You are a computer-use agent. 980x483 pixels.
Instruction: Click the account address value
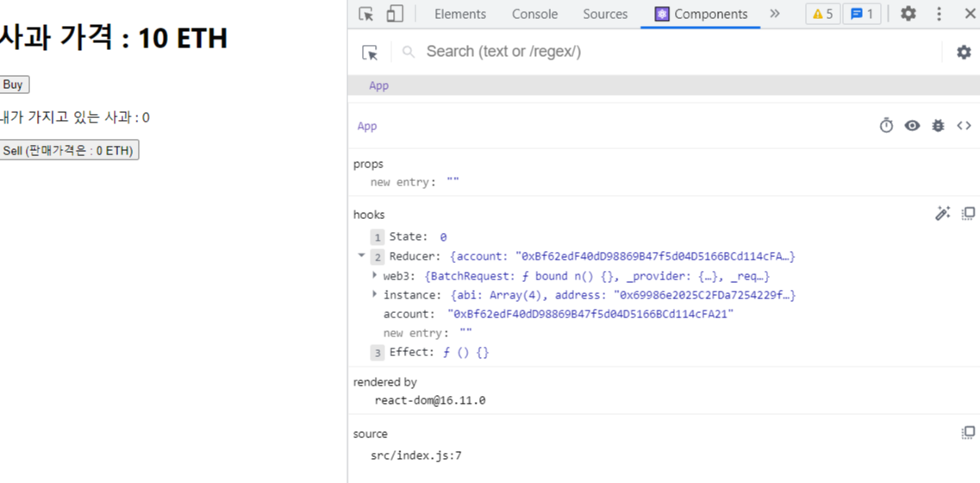(x=590, y=314)
